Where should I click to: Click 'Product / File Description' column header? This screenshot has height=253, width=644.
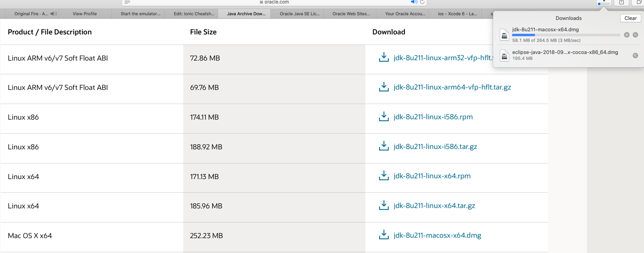point(50,32)
